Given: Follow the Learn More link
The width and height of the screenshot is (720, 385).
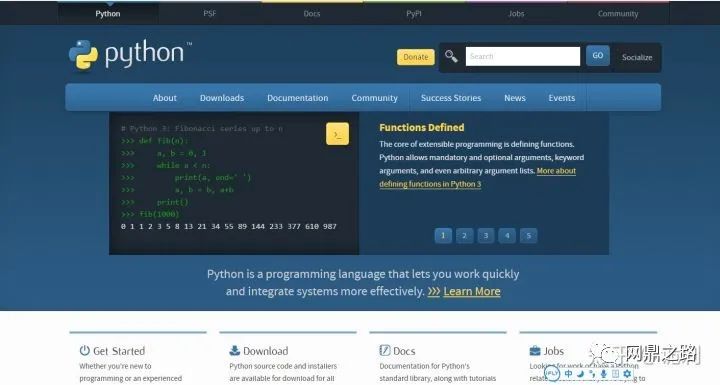Looking at the screenshot, I should click(472, 291).
